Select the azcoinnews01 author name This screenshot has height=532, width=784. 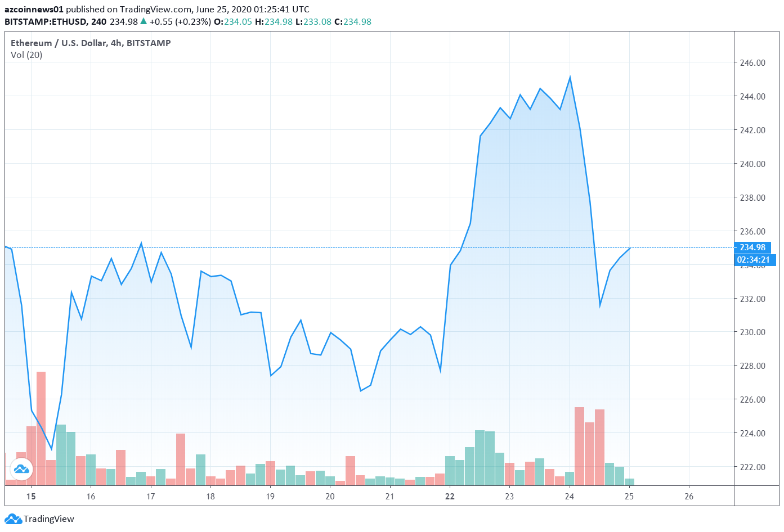point(34,9)
